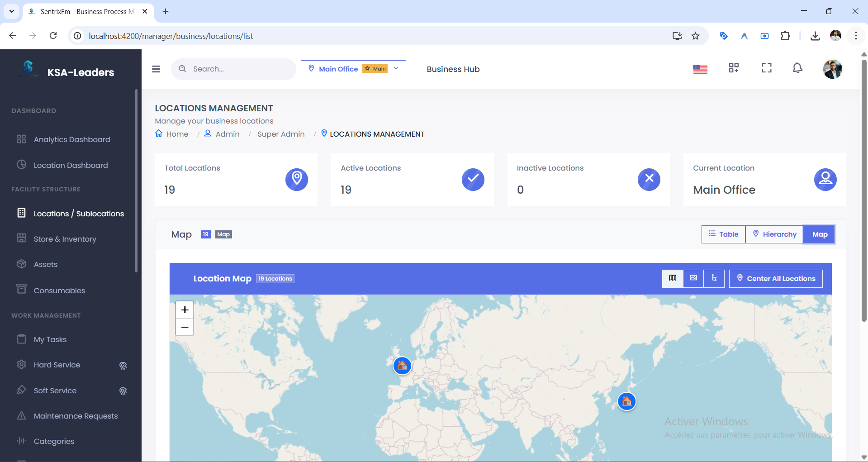Open the Consumables section
The width and height of the screenshot is (868, 462).
(59, 290)
